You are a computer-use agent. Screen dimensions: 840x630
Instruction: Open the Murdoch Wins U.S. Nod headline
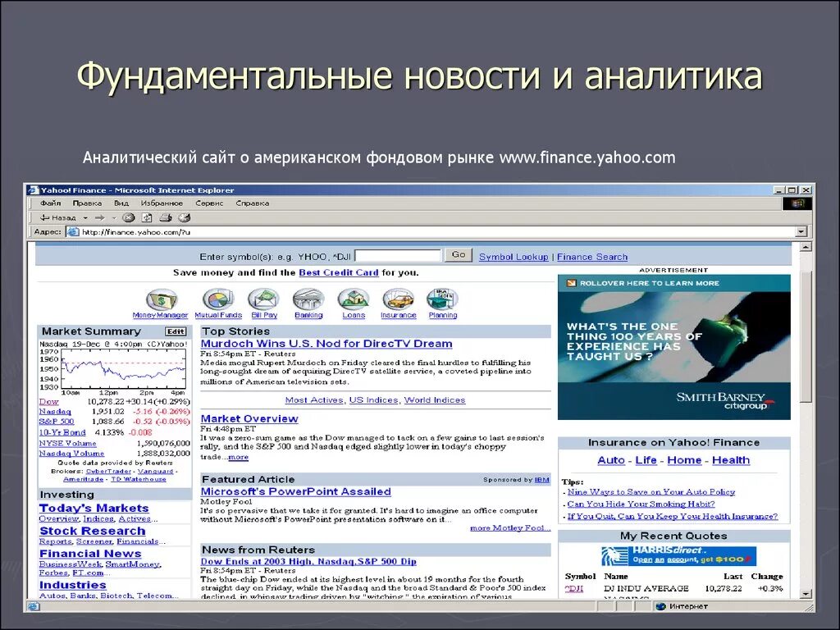(x=326, y=344)
